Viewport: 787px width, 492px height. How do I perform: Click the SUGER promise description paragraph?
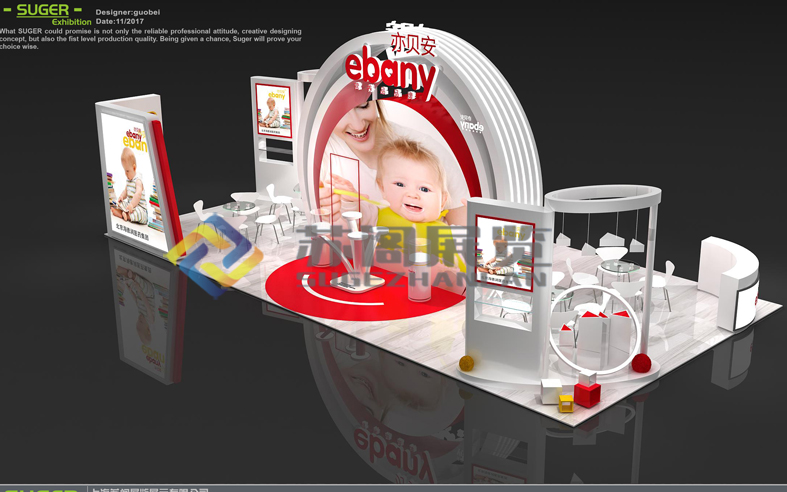(150, 39)
